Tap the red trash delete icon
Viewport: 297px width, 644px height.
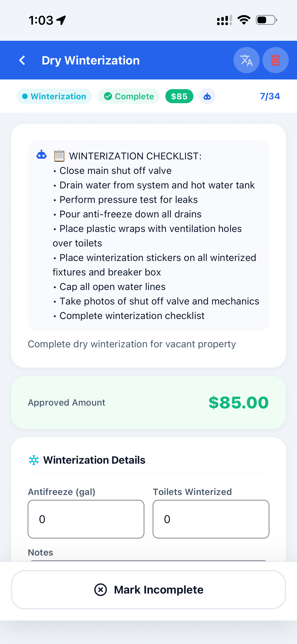click(275, 60)
